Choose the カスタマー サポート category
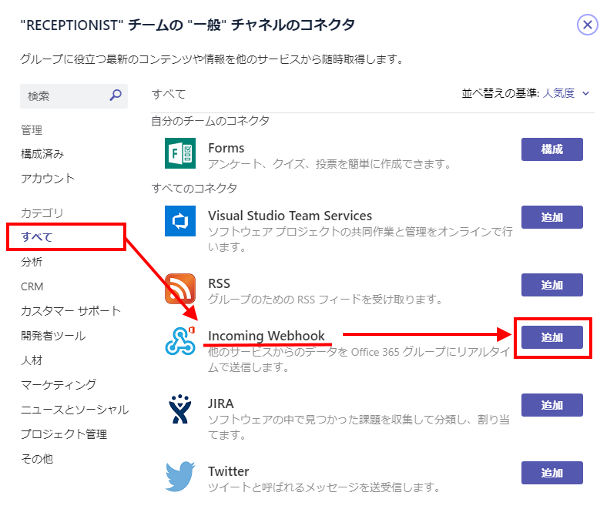 tap(70, 311)
